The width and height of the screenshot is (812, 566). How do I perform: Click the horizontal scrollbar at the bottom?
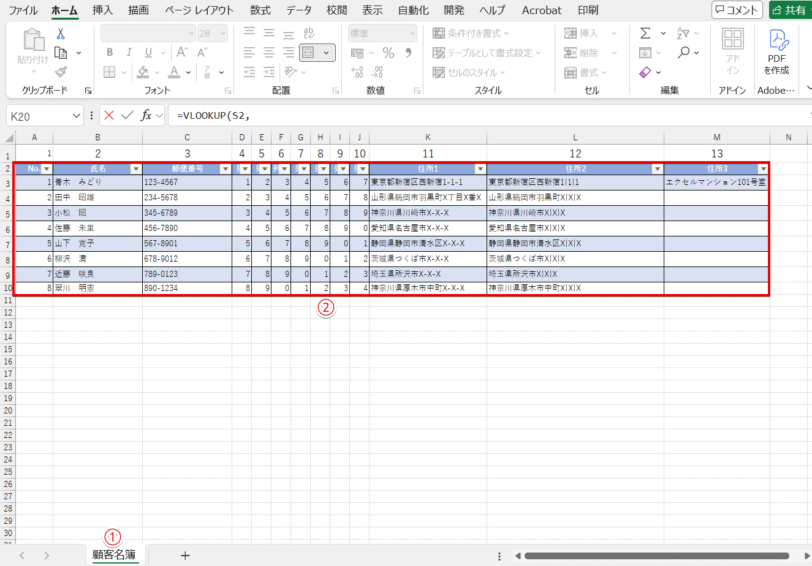pos(640,555)
